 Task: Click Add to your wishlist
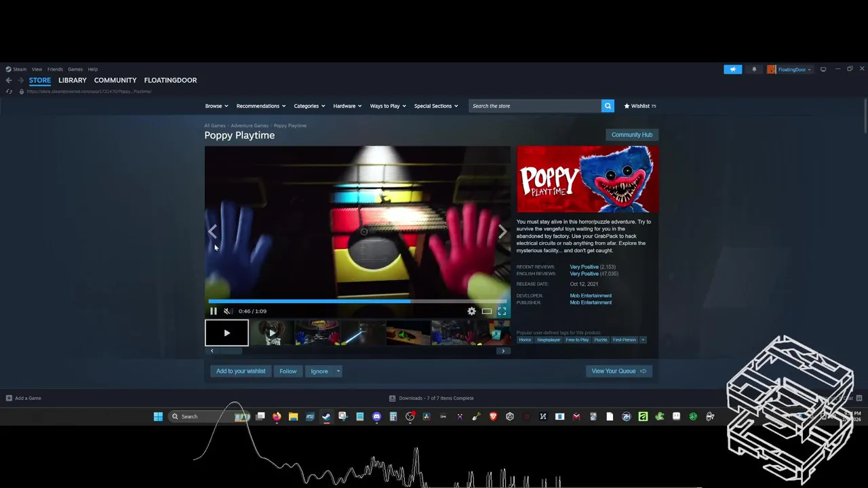click(241, 371)
